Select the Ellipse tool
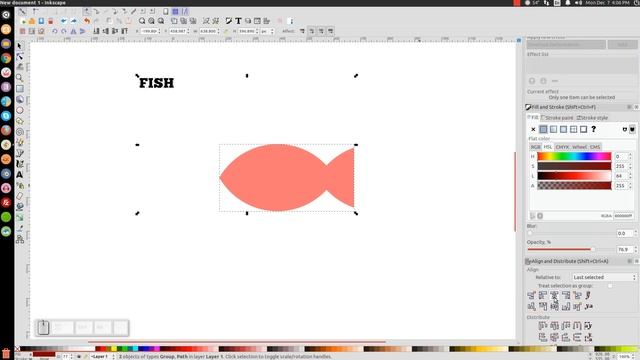This screenshot has width=640, height=360. [x=20, y=110]
